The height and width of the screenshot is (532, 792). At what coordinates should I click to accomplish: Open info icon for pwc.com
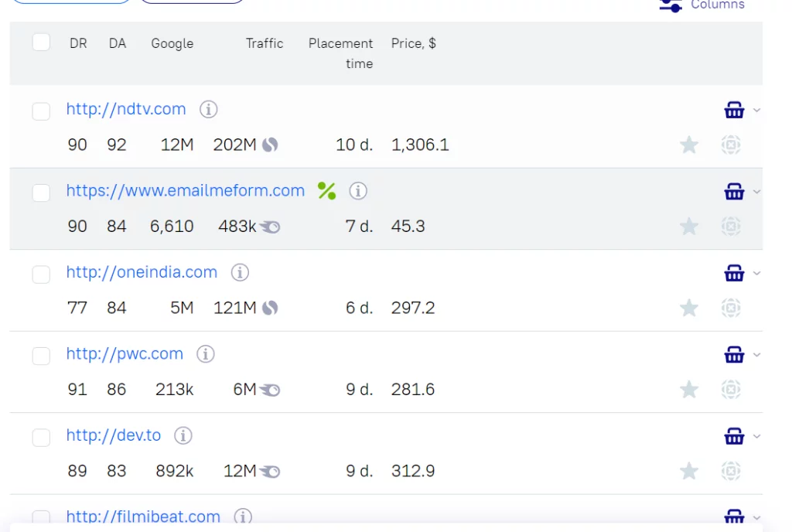click(205, 354)
